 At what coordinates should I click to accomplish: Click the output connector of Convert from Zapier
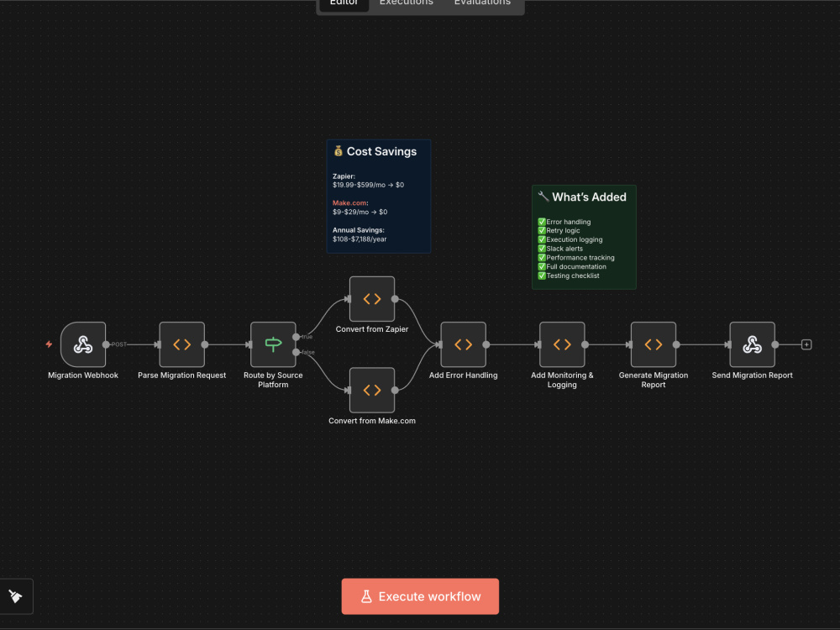point(395,299)
